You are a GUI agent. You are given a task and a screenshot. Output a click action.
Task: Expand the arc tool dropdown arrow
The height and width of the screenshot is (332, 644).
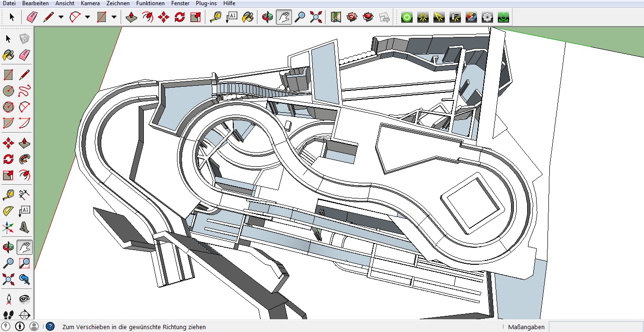point(88,18)
